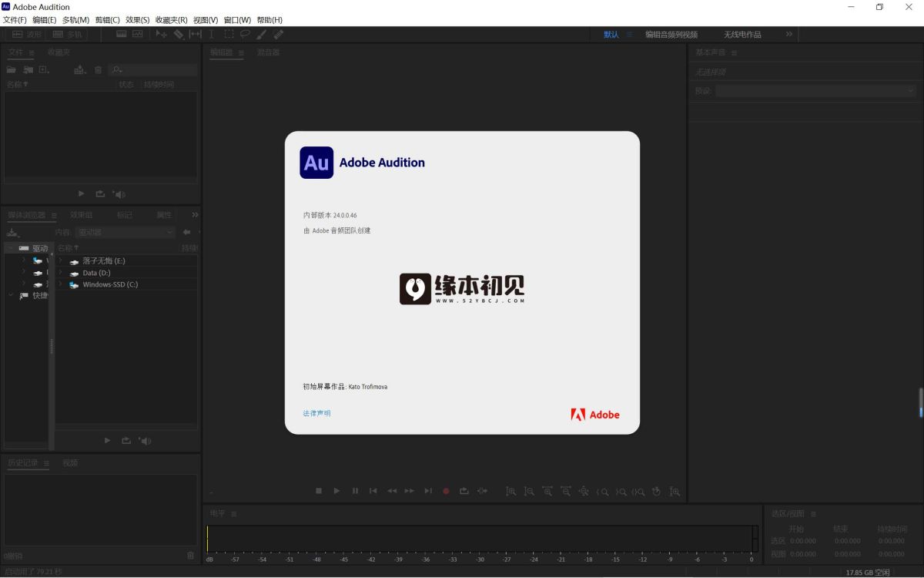924x578 pixels.
Task: Switch to the 混音器 tab
Action: click(x=268, y=52)
